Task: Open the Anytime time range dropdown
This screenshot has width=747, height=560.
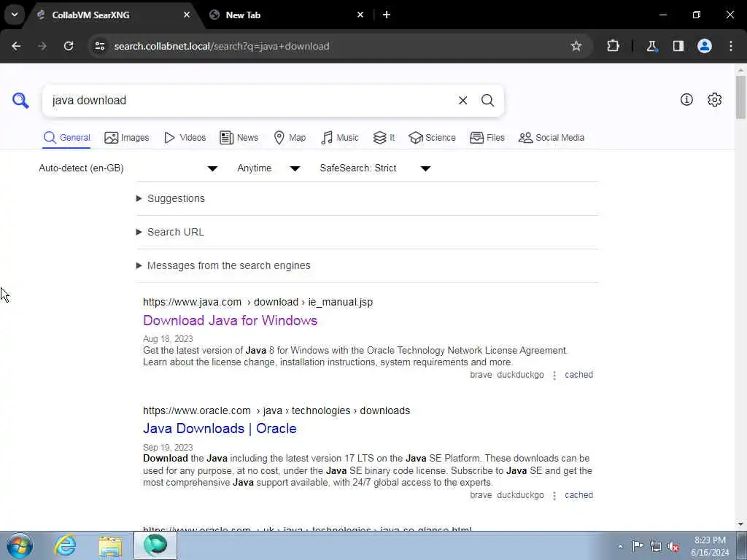Action: click(268, 168)
